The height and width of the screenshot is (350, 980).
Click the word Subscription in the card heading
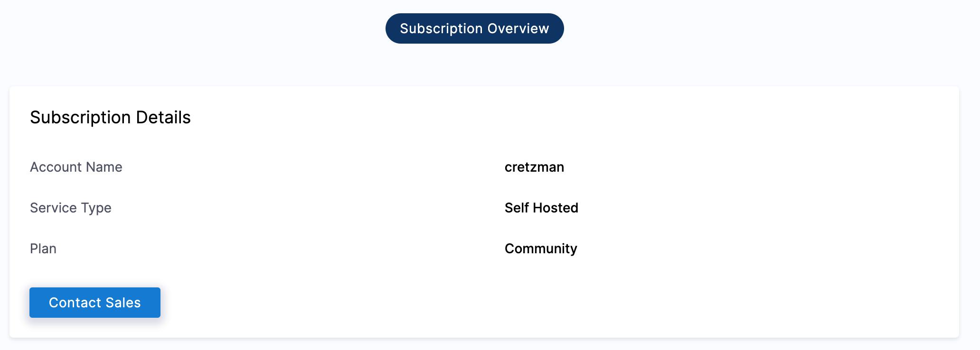tap(80, 118)
